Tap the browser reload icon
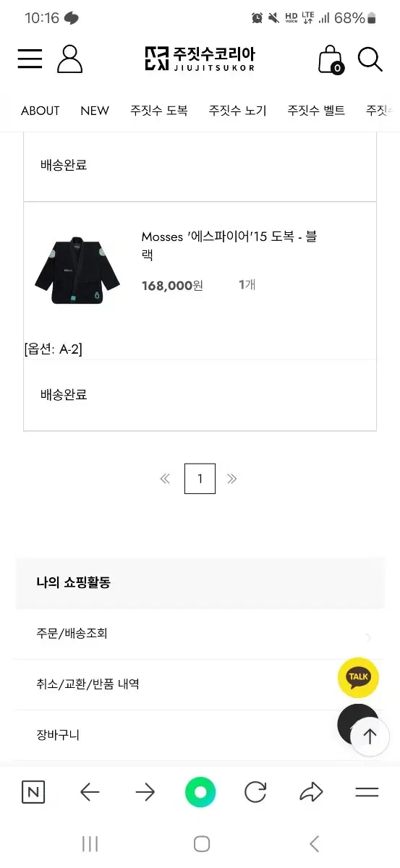The image size is (400, 868). [x=255, y=793]
